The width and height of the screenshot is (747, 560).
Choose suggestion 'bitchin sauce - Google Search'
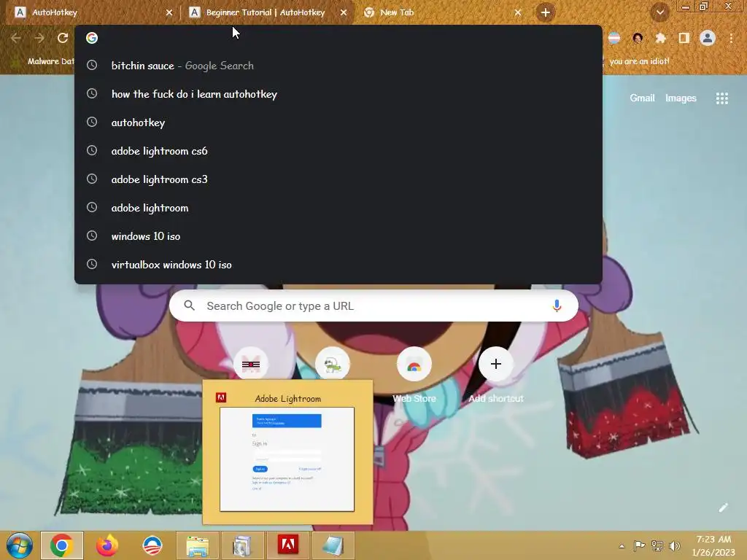click(338, 66)
